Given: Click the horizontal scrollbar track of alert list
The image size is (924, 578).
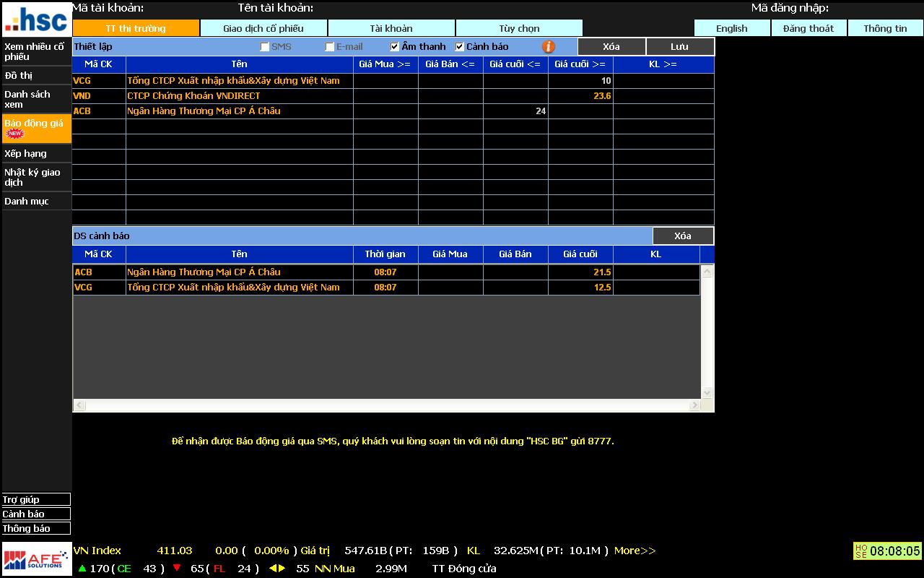Looking at the screenshot, I should 386,405.
